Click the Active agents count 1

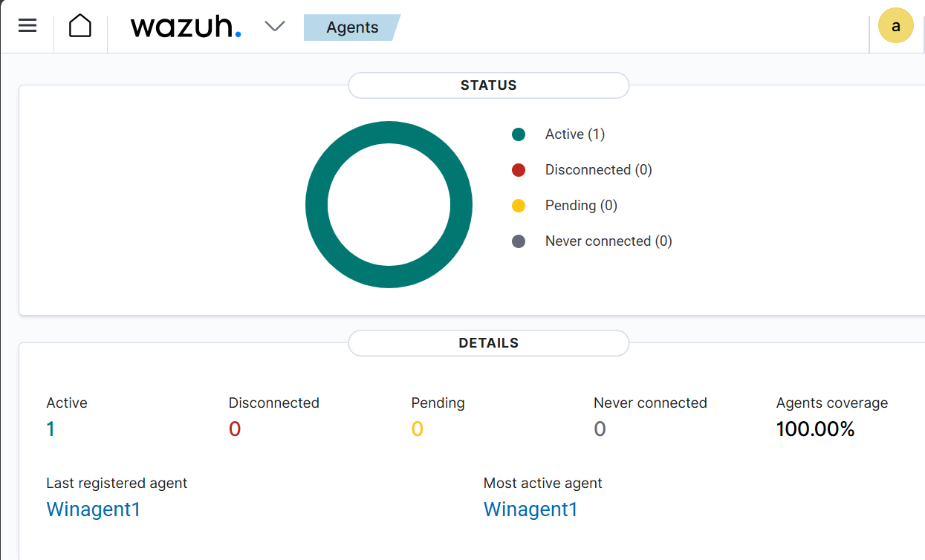51,429
